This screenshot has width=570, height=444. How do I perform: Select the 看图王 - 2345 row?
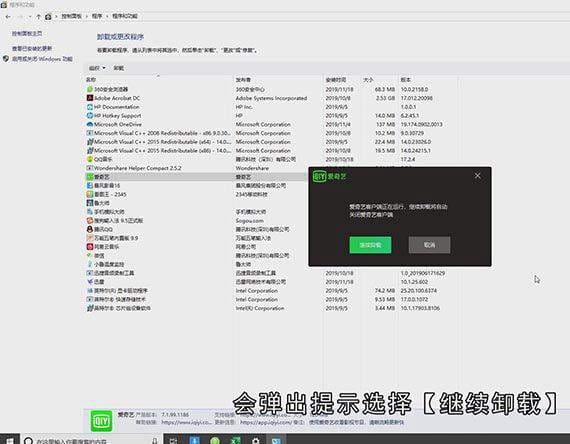tap(196, 194)
